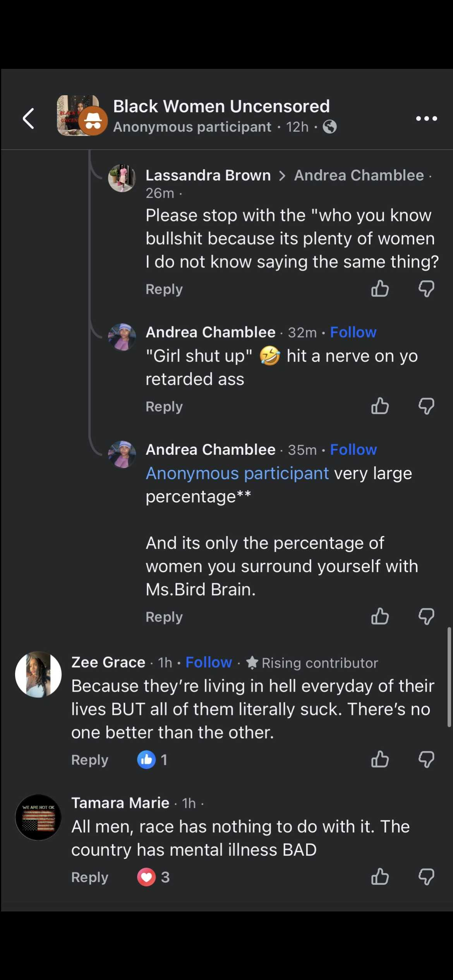The height and width of the screenshot is (980, 453).
Task: Open the Black Women Uncensored group title
Action: 221,106
